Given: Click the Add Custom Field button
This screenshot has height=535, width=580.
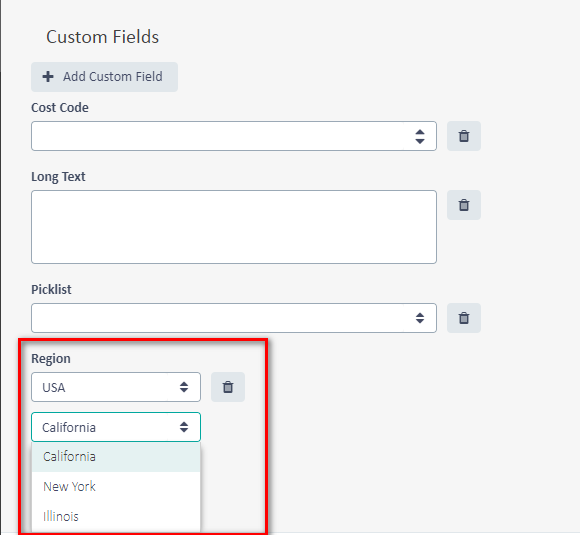Looking at the screenshot, I should click(104, 77).
